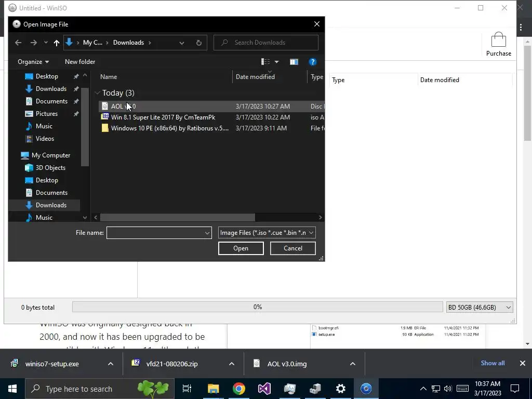Screen dimensions: 532x399
Task: Open Task View on taskbar
Action: coord(187,389)
